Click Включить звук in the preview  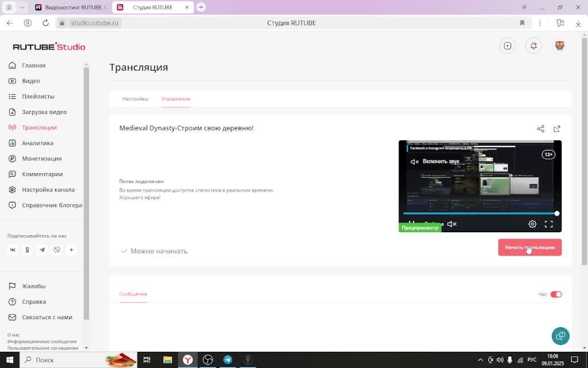(435, 162)
